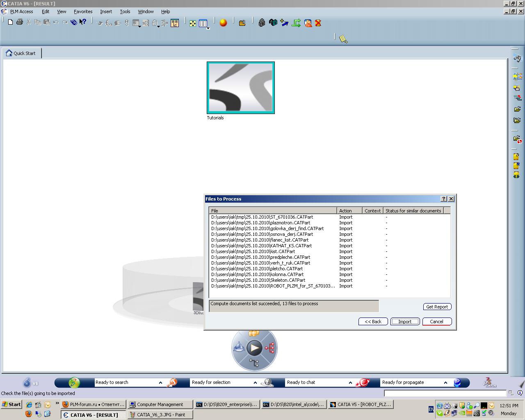Image resolution: width=525 pixels, height=420 pixels.
Task: Click the Print icon in toolbar
Action: tap(19, 22)
